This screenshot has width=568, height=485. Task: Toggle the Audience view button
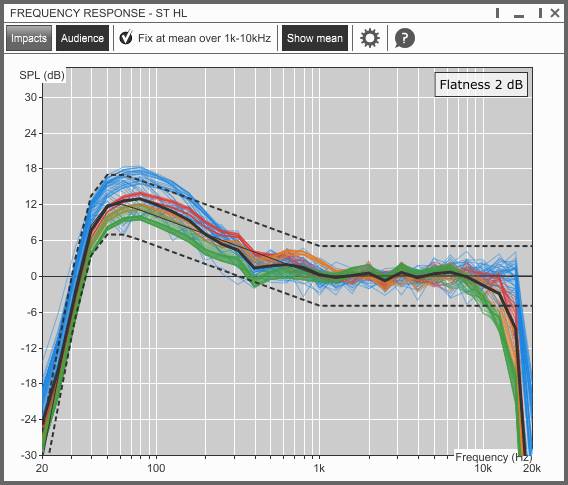(82, 38)
